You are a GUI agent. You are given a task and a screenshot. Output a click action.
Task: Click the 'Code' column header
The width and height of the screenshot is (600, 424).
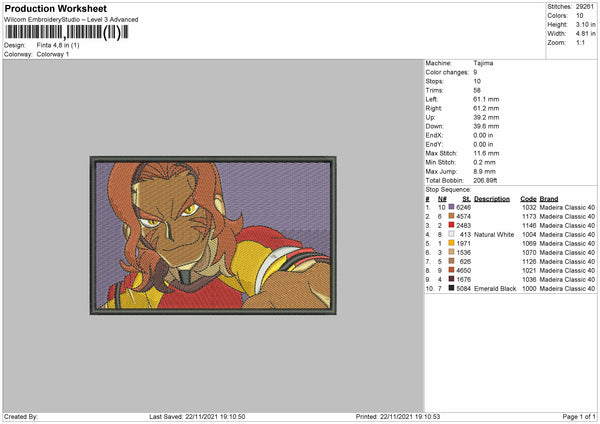click(528, 199)
